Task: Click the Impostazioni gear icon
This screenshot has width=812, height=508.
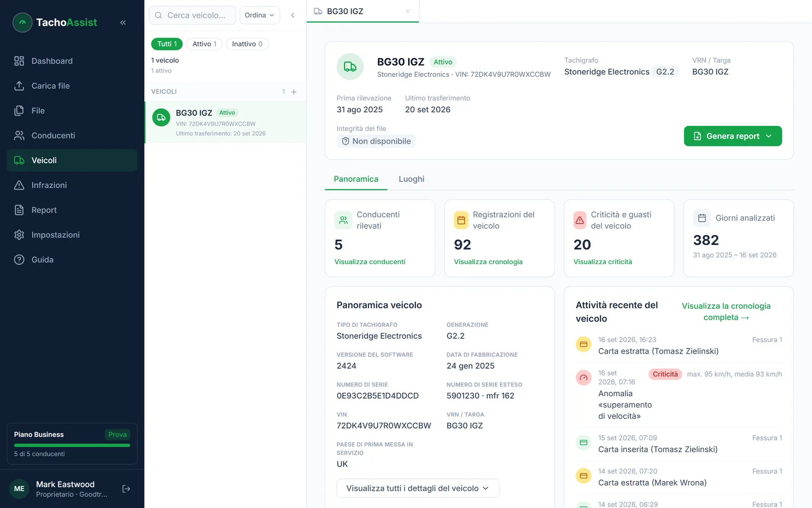Action: pyautogui.click(x=19, y=235)
